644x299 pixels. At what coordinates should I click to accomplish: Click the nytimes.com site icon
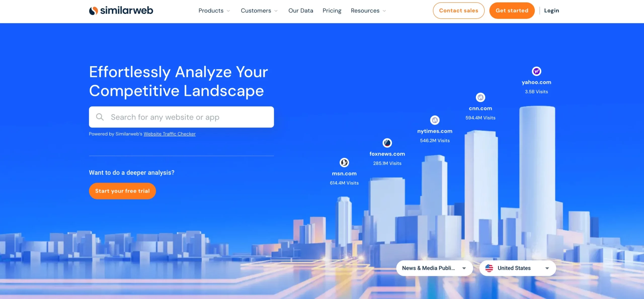point(434,120)
